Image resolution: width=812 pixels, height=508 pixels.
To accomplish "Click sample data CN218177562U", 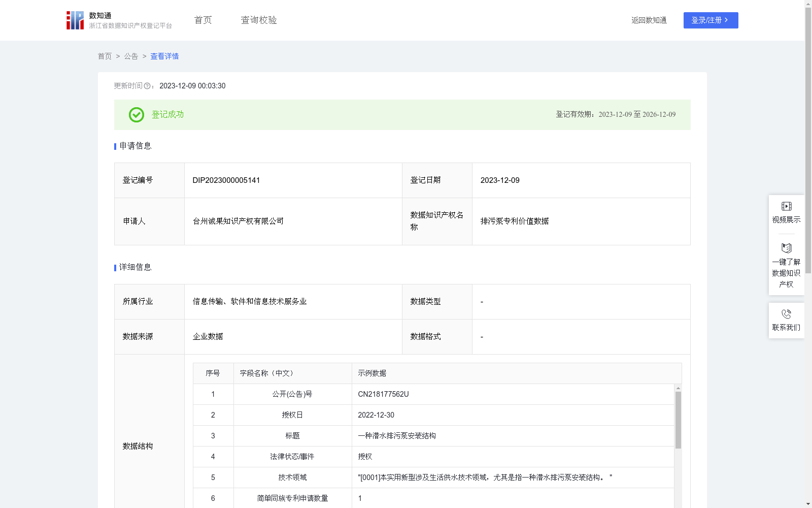I will pyautogui.click(x=383, y=394).
